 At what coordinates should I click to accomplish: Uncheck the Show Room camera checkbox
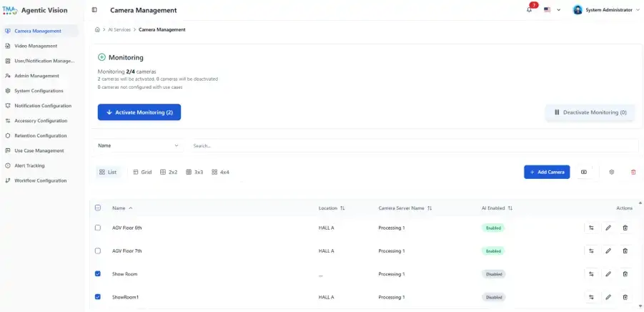point(98,274)
